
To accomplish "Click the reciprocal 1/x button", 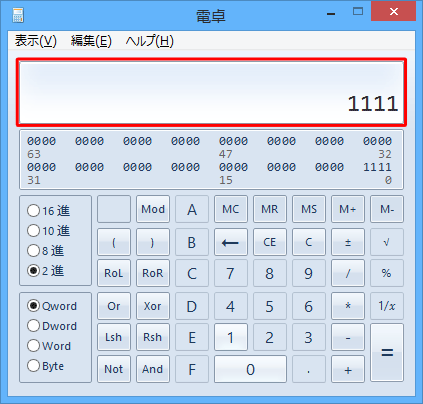I will (x=387, y=306).
